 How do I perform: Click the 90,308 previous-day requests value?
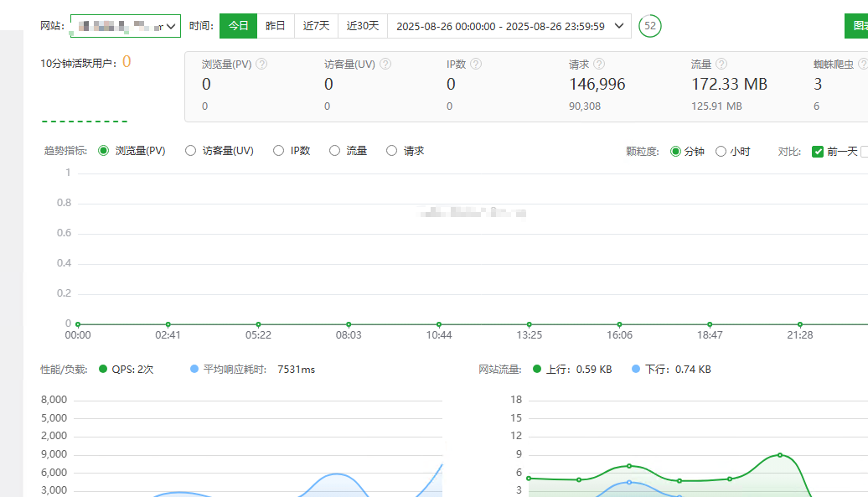click(x=585, y=106)
